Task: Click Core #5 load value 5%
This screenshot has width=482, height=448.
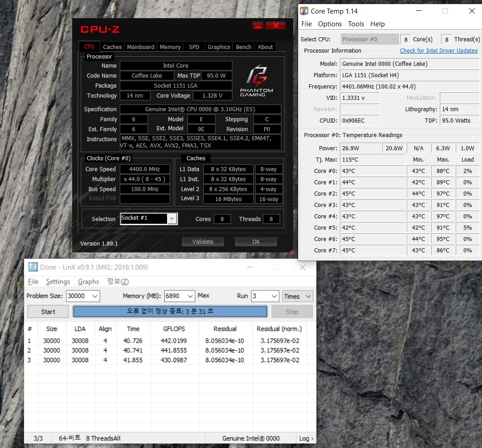Action: tap(467, 228)
